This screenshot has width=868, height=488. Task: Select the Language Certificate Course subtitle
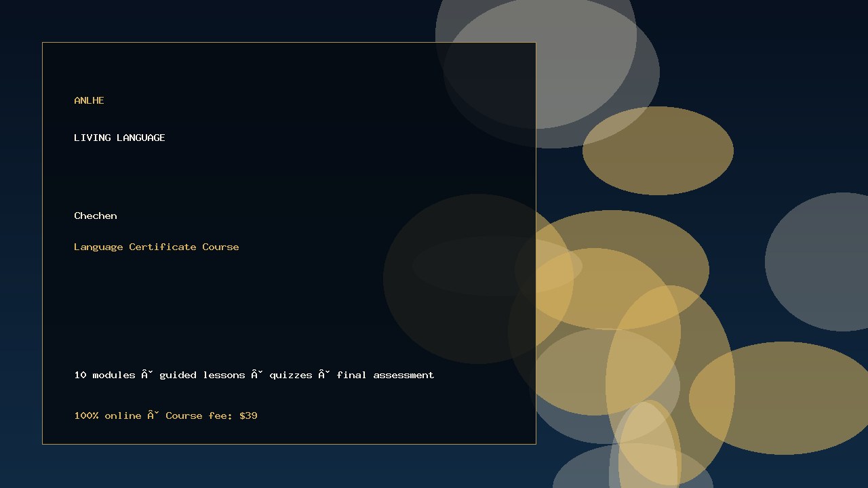pyautogui.click(x=157, y=247)
